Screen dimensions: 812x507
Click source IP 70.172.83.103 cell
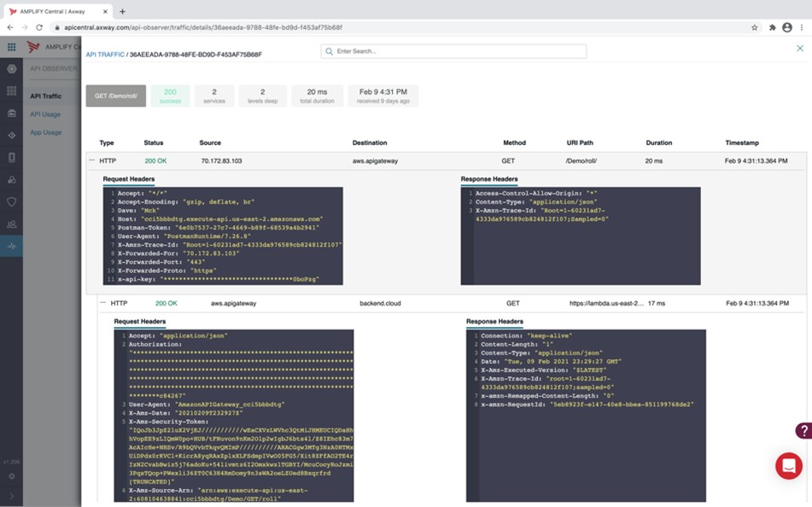[222, 161]
